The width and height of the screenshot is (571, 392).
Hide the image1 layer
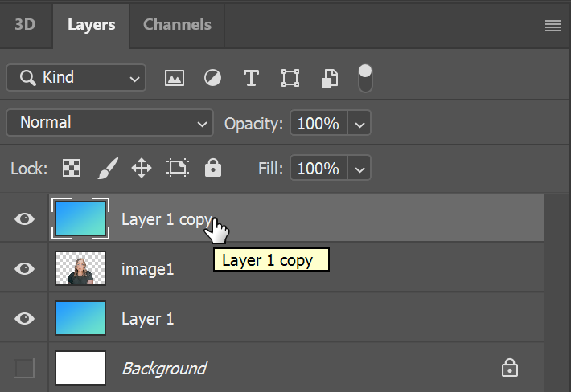click(x=24, y=269)
